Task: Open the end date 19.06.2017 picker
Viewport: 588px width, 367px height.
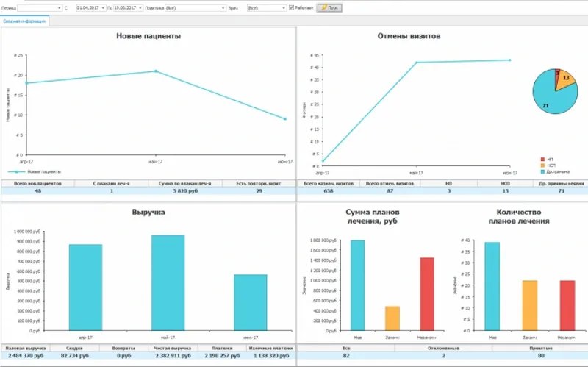Action: pos(140,8)
